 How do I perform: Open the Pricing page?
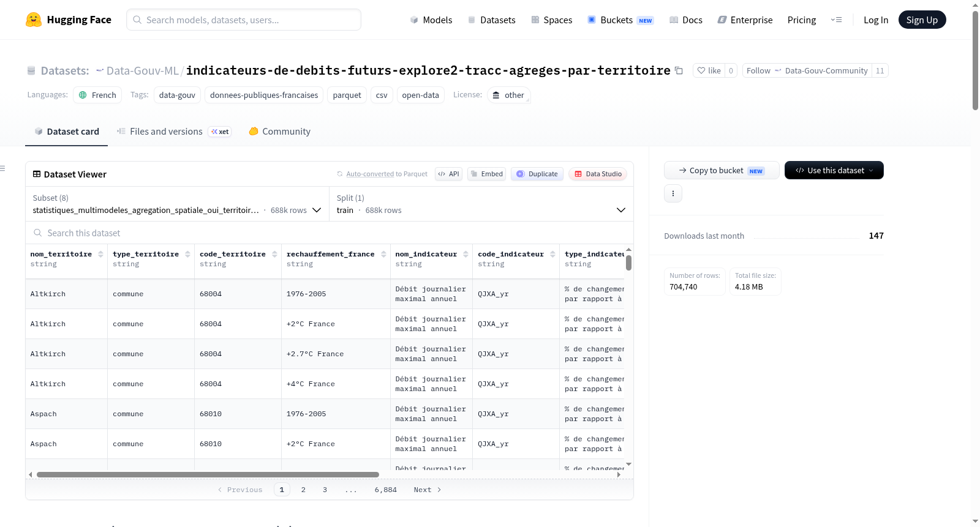pos(802,20)
